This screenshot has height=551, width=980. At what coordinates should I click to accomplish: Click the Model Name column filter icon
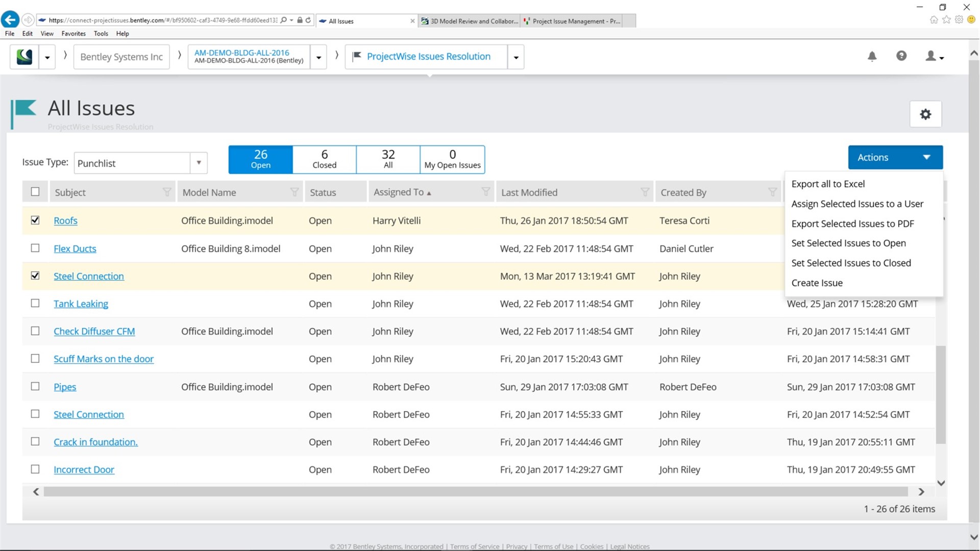coord(295,192)
